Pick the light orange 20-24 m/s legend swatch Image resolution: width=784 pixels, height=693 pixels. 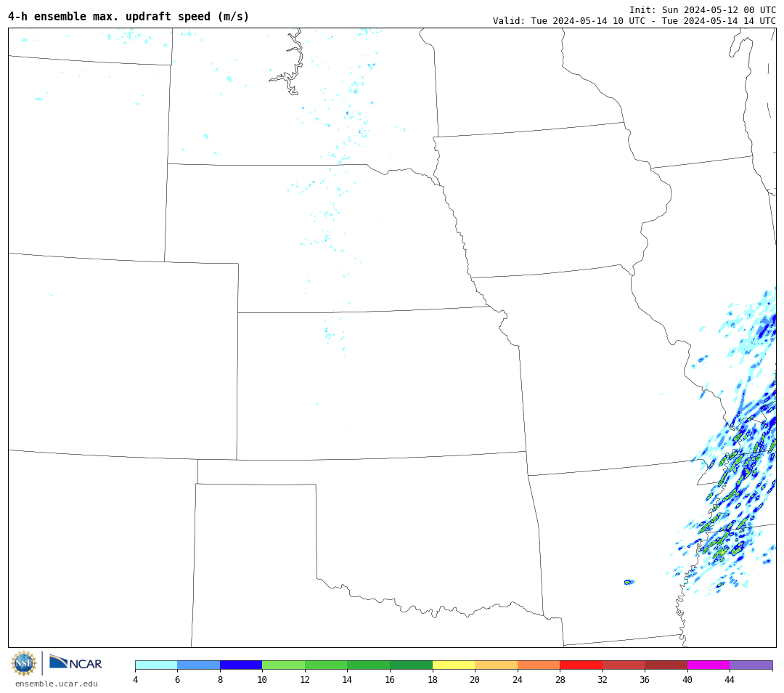[x=496, y=665]
